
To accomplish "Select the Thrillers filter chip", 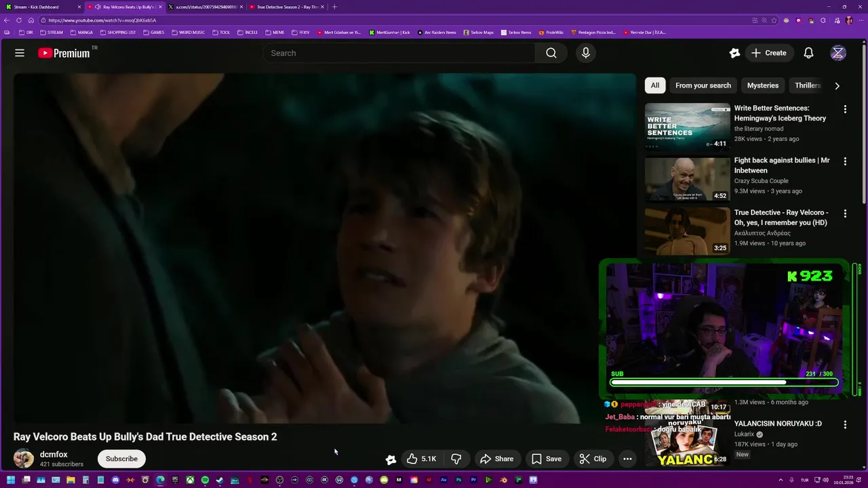I will 807,85.
